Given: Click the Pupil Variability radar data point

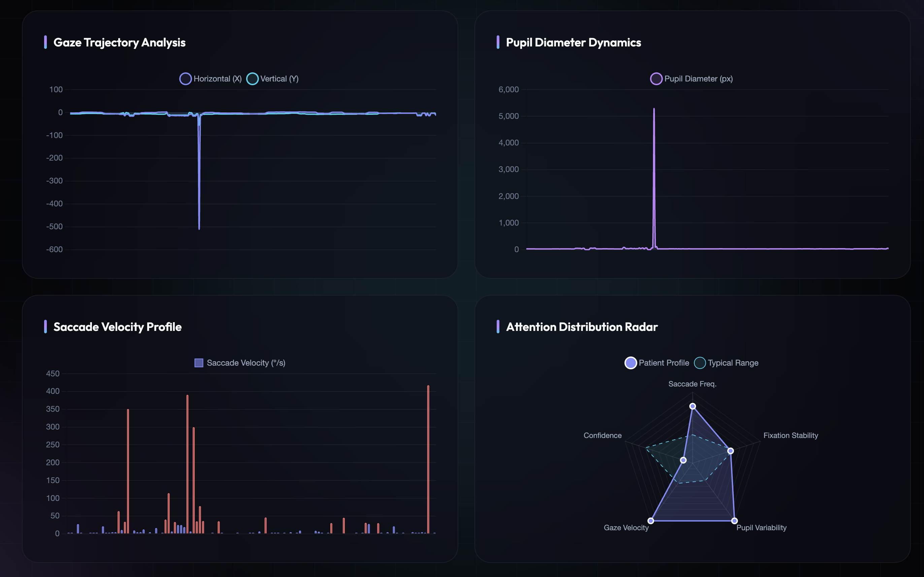Looking at the screenshot, I should click(734, 521).
